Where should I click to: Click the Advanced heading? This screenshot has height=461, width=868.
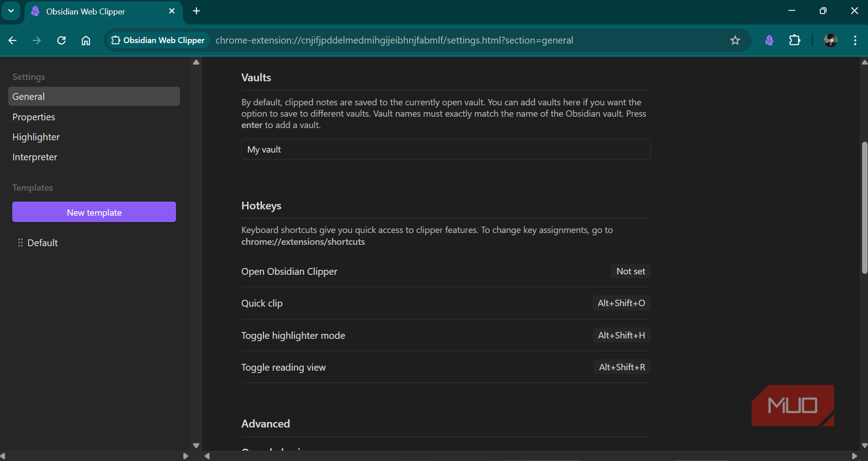coord(266,424)
